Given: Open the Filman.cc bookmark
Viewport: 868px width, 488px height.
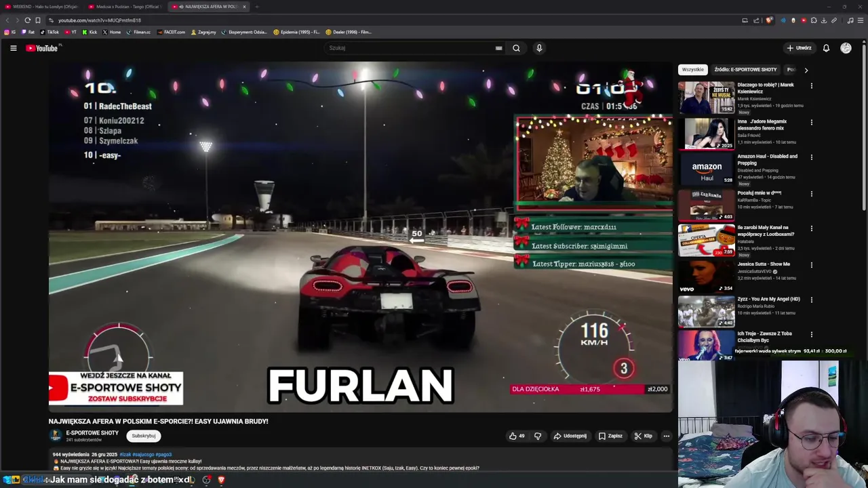Looking at the screenshot, I should click(138, 32).
